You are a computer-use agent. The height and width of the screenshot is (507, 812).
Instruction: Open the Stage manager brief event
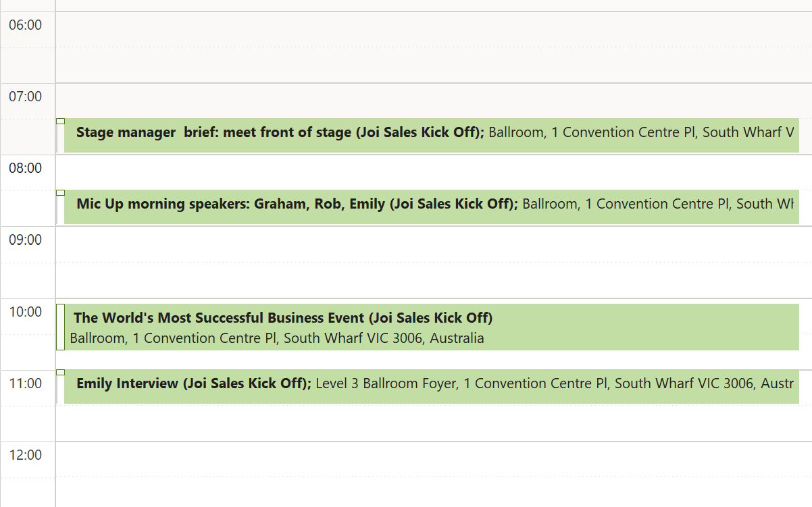tap(432, 135)
